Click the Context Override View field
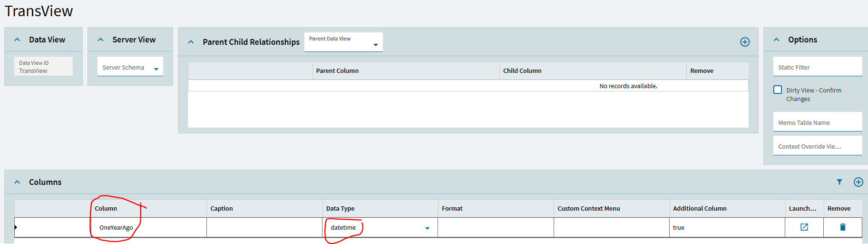The width and height of the screenshot is (868, 244). click(818, 146)
